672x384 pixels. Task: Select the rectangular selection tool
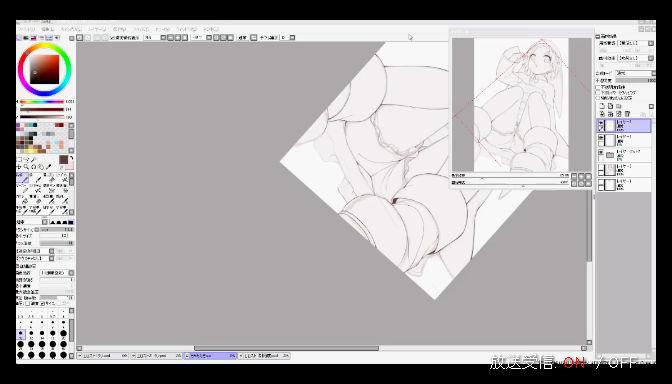19,159
